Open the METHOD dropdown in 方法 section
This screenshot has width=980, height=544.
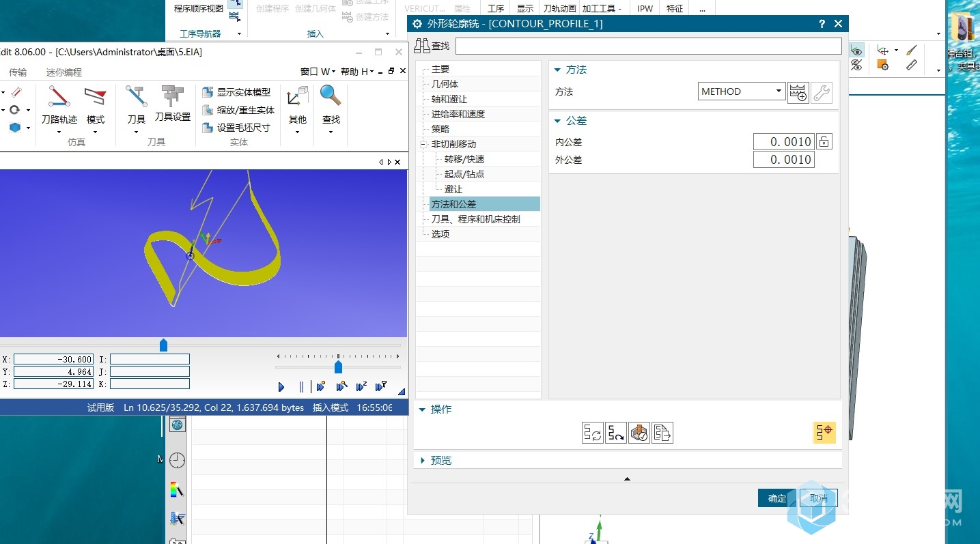(742, 91)
